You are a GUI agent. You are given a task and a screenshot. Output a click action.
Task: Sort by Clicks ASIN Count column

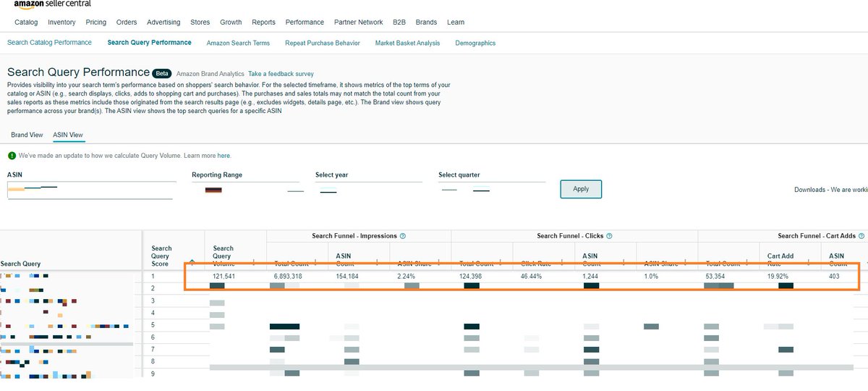(592, 260)
